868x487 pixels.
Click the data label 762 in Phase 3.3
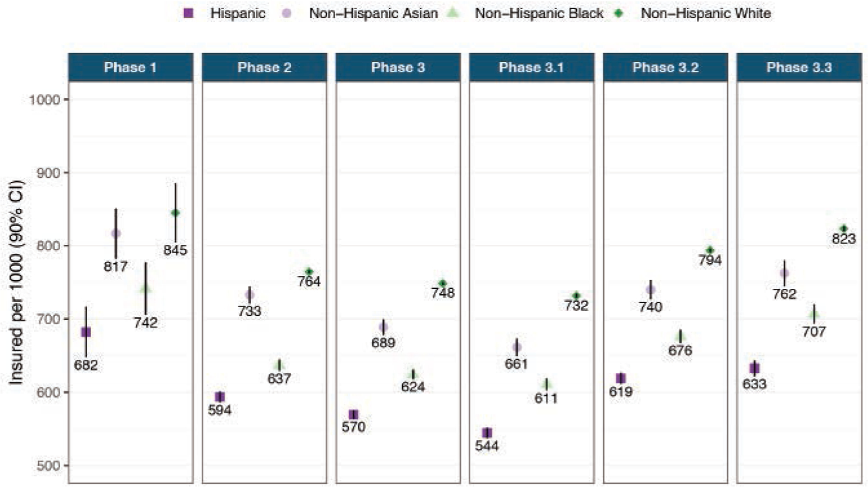click(784, 294)
